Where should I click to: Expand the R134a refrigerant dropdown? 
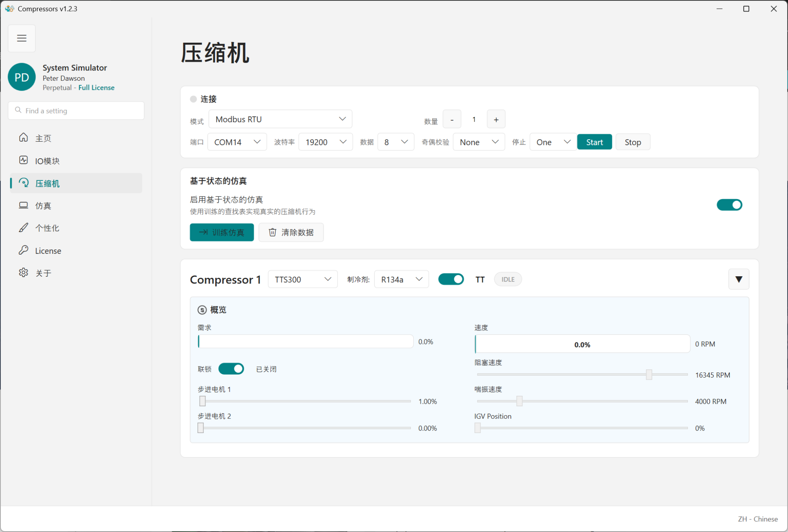(401, 279)
